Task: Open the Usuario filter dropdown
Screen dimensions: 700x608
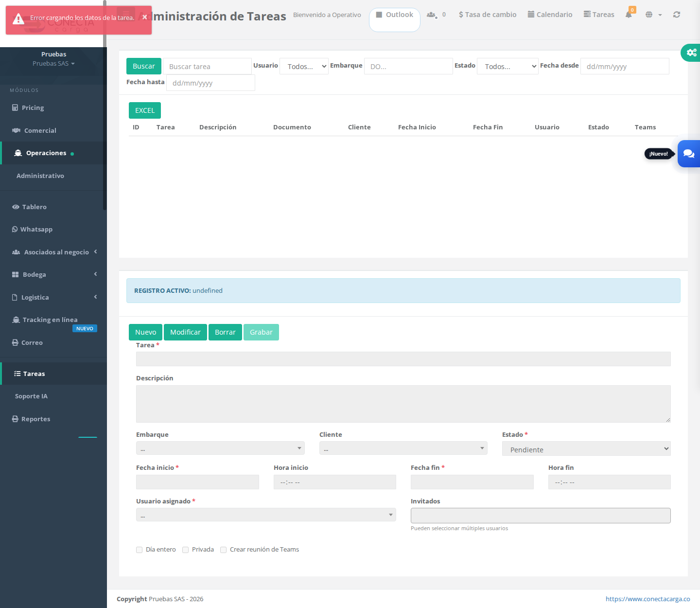Action: click(x=304, y=66)
